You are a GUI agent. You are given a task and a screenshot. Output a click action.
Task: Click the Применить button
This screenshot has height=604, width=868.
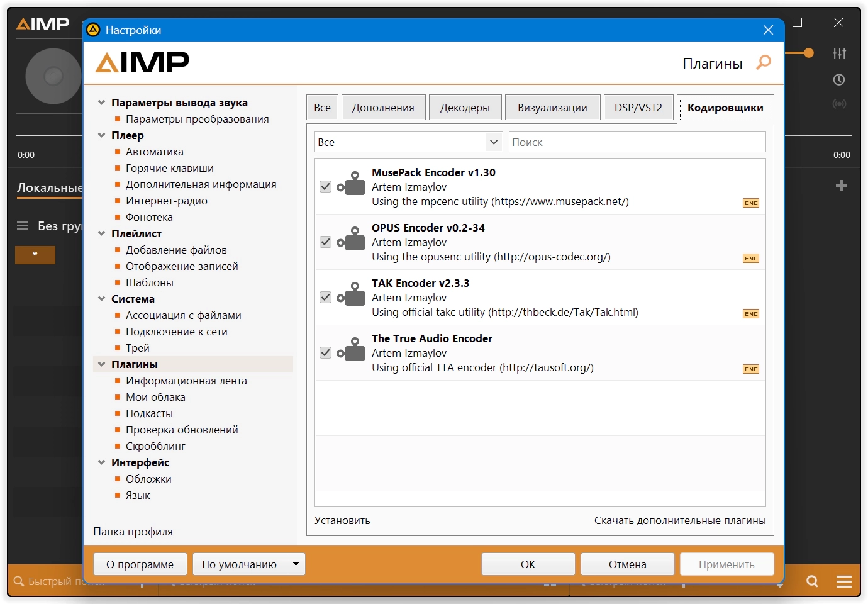(x=726, y=564)
